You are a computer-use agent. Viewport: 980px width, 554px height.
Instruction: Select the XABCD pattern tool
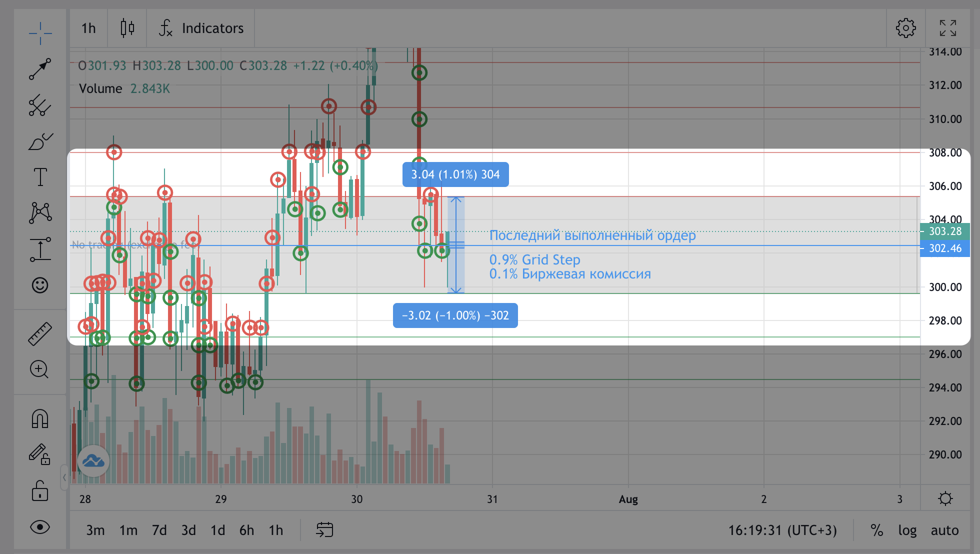point(40,212)
